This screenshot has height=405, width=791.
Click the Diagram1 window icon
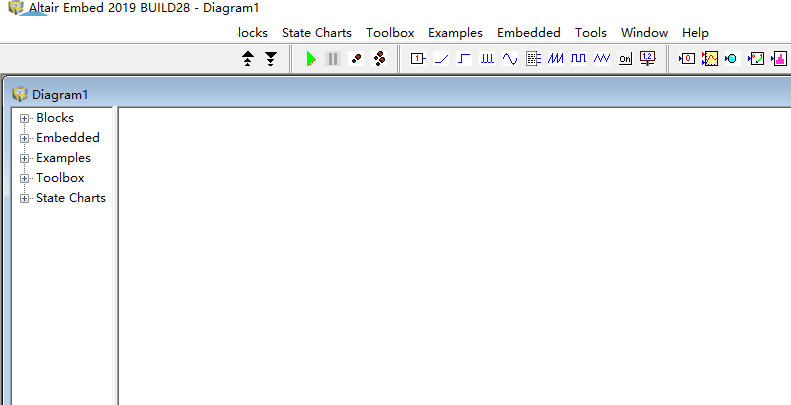[20, 94]
